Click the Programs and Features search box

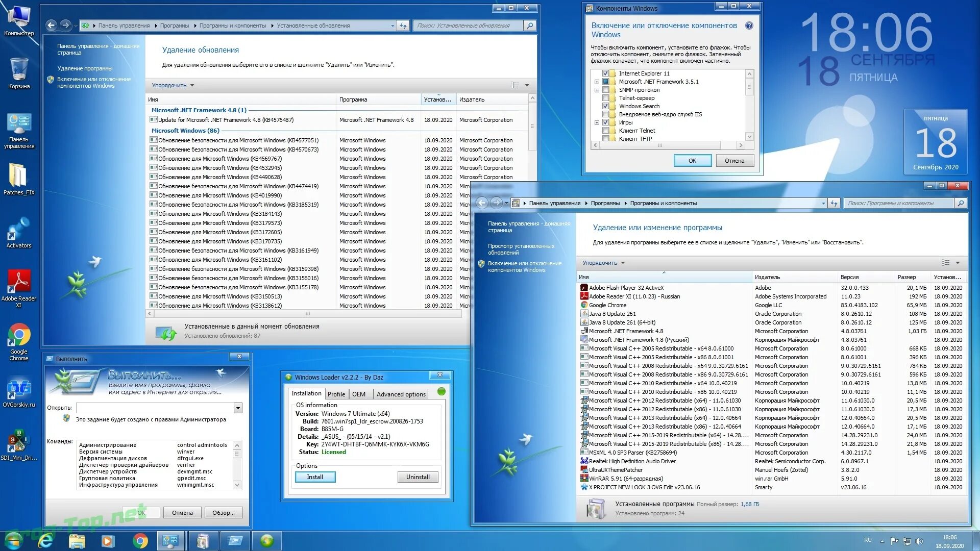coord(898,203)
